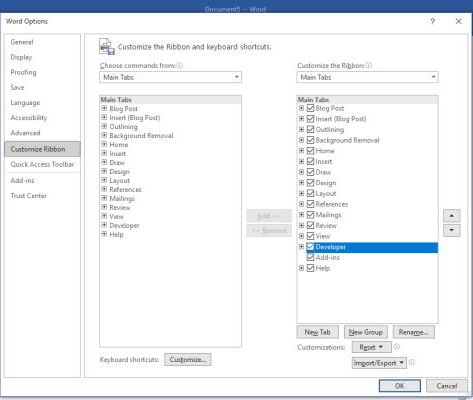Click the Move Up arrow button

[x=451, y=216]
